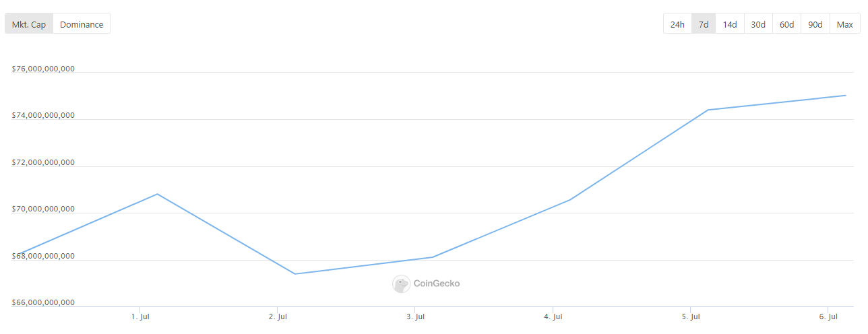Set chart range to 60d
Screen dimensions: 868x334
[x=786, y=24]
